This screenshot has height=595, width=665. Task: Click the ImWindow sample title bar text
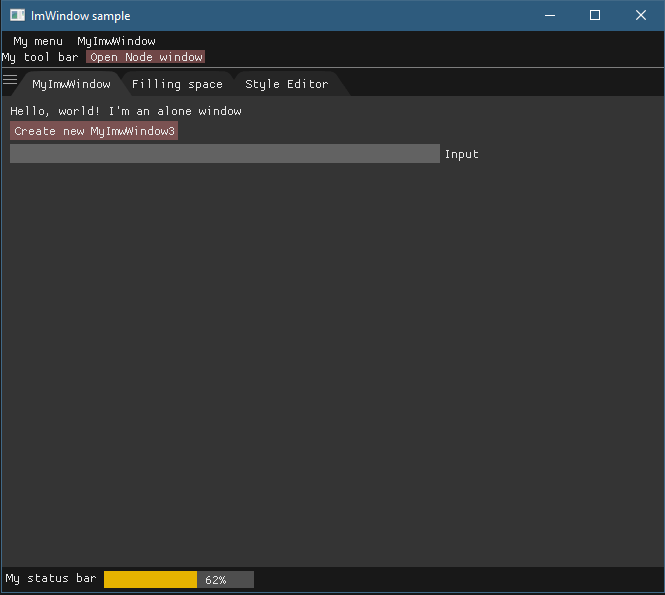(x=80, y=16)
